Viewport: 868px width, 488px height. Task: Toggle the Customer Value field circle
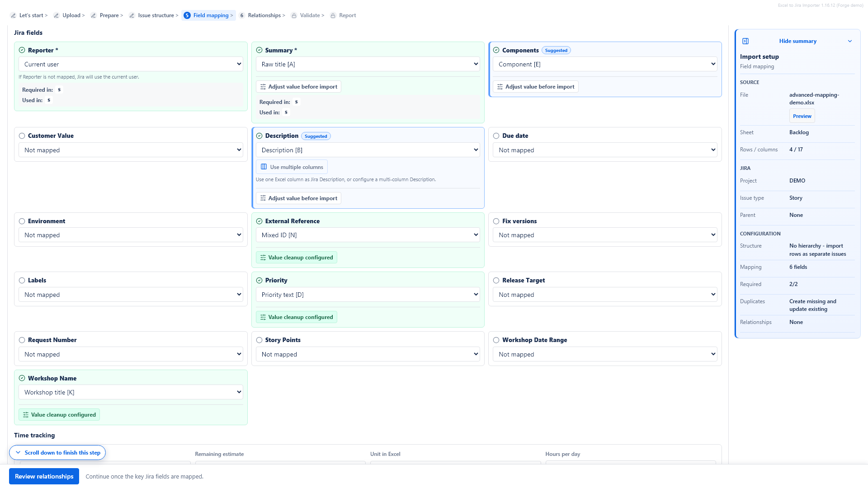[x=22, y=136]
